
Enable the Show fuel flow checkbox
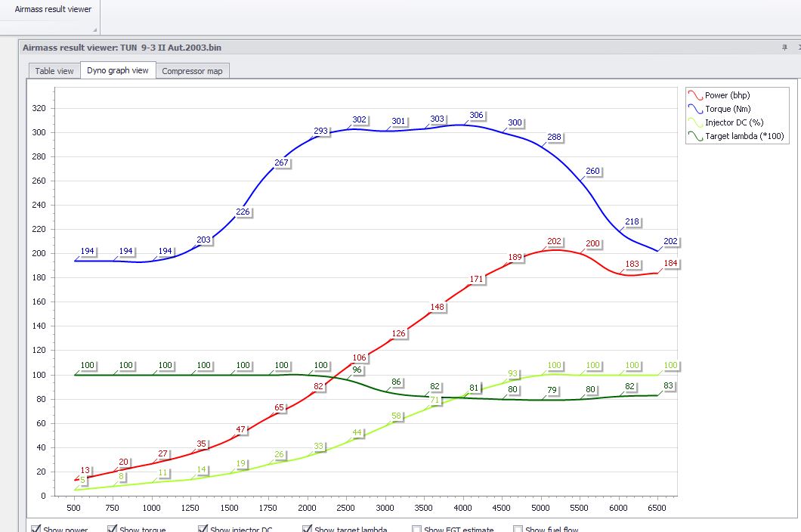click(518, 529)
